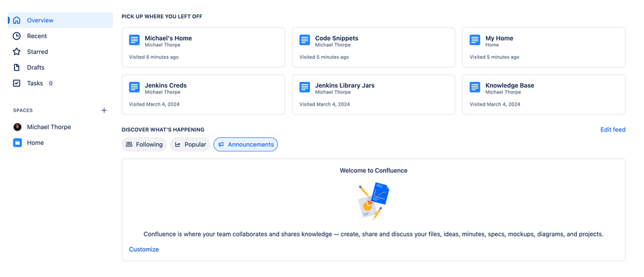Image resolution: width=644 pixels, height=277 pixels.
Task: Open the Home space icon
Action: [17, 143]
